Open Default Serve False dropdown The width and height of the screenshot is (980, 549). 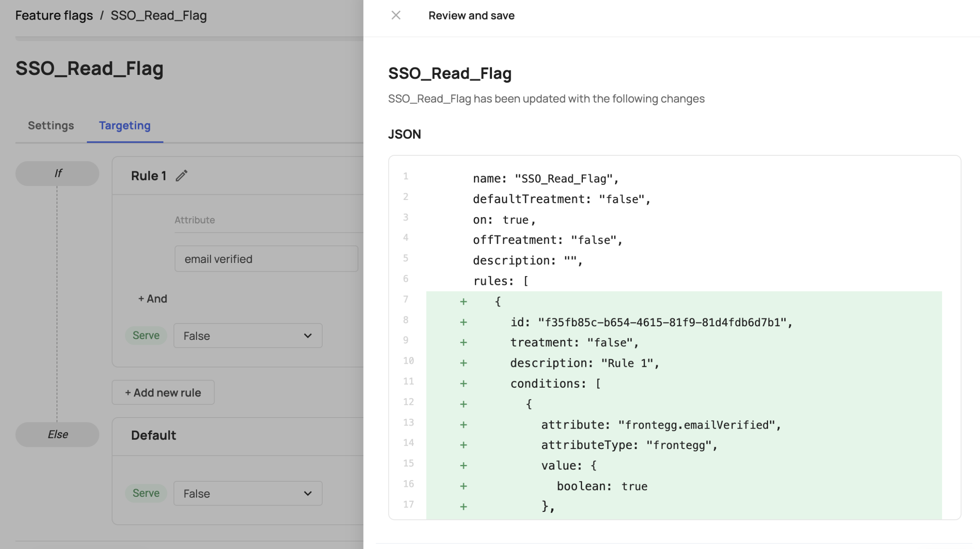tap(247, 493)
